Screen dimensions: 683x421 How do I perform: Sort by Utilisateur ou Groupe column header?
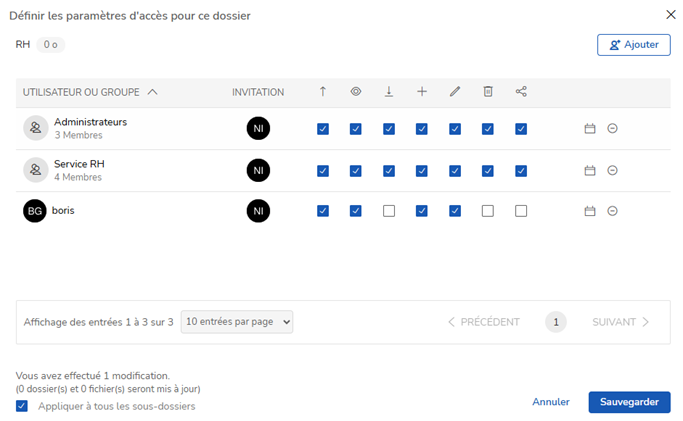click(90, 92)
